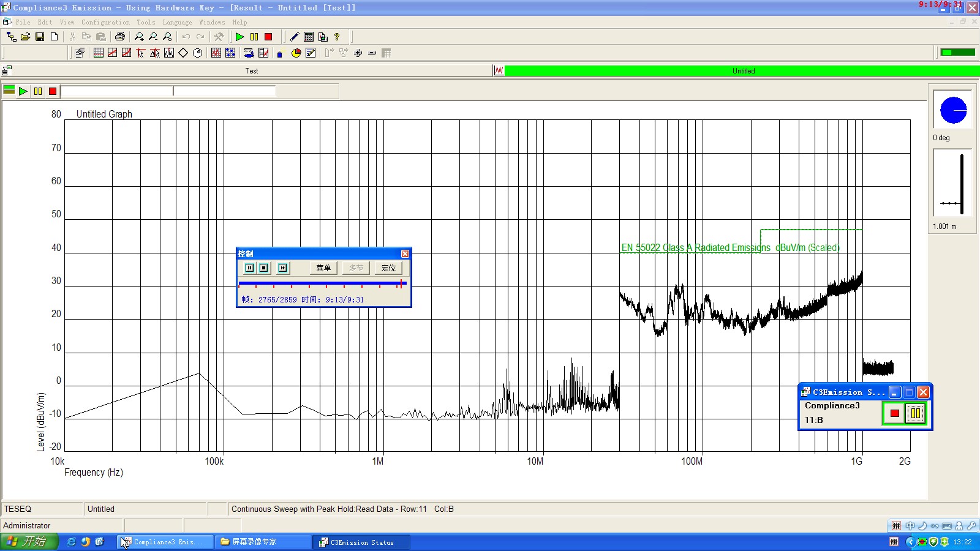
Task: Click red stop in C3Emission Status window
Action: point(894,413)
